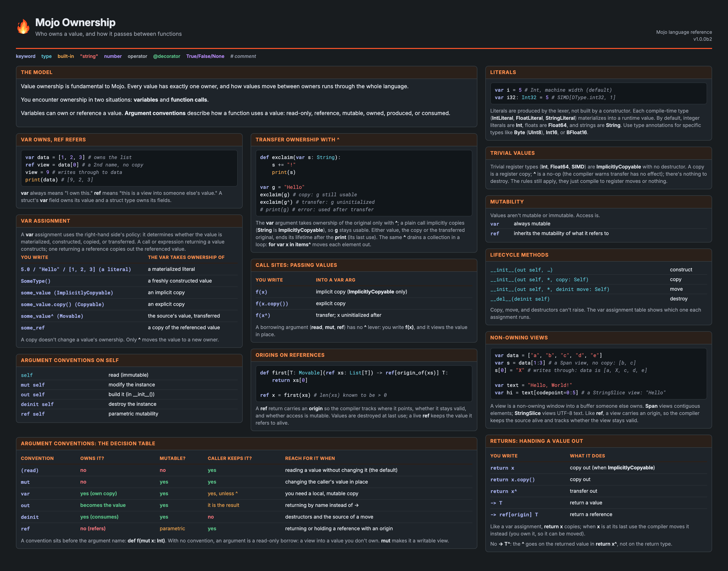Select the version text "v1.0.0b2"

coord(702,39)
